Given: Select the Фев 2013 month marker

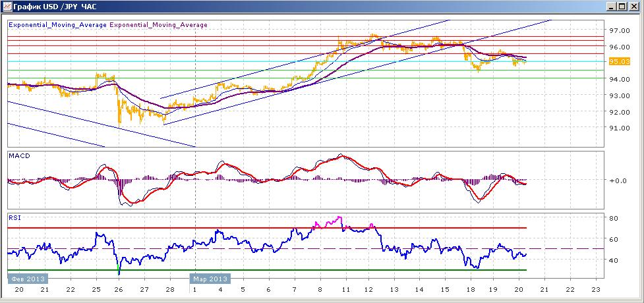Looking at the screenshot, I should [x=28, y=279].
